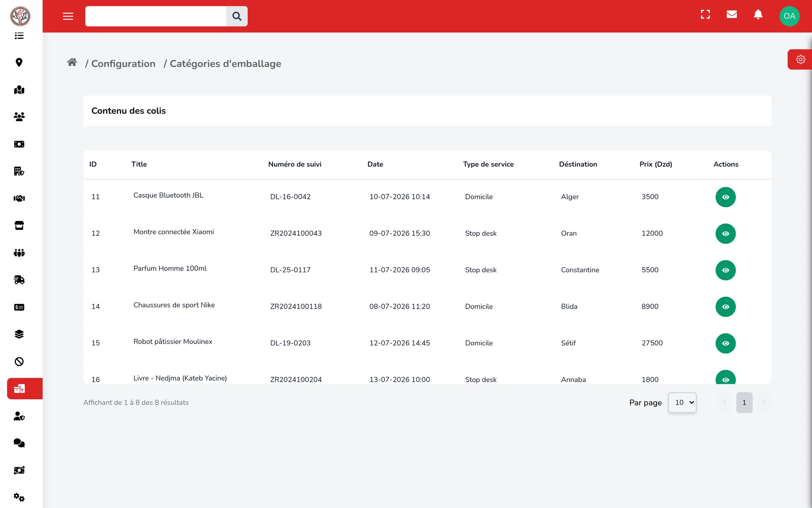The width and height of the screenshot is (812, 508).
Task: Open the OA user avatar menu
Action: click(x=789, y=16)
